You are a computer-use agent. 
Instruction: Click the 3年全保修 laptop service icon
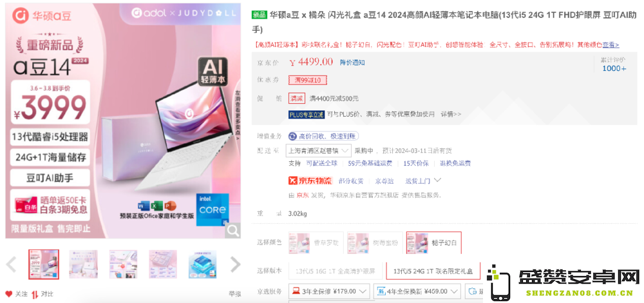point(296,291)
